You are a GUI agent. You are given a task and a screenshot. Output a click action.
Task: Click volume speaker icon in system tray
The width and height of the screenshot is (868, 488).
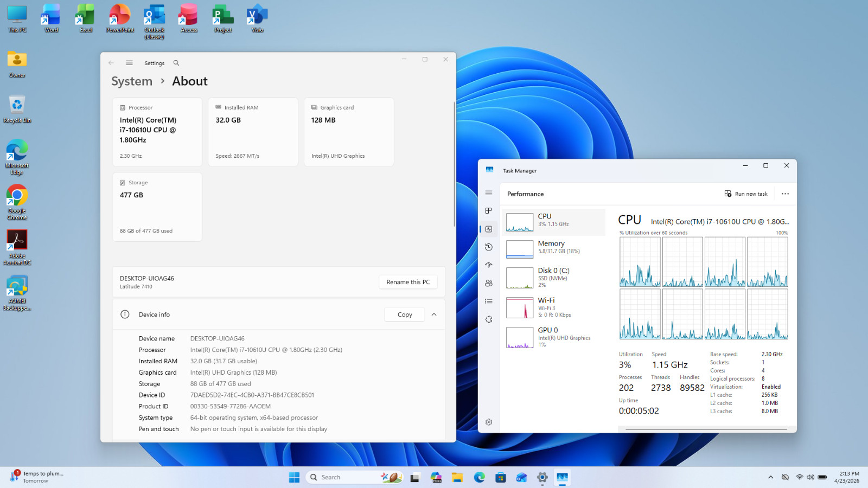(x=810, y=477)
